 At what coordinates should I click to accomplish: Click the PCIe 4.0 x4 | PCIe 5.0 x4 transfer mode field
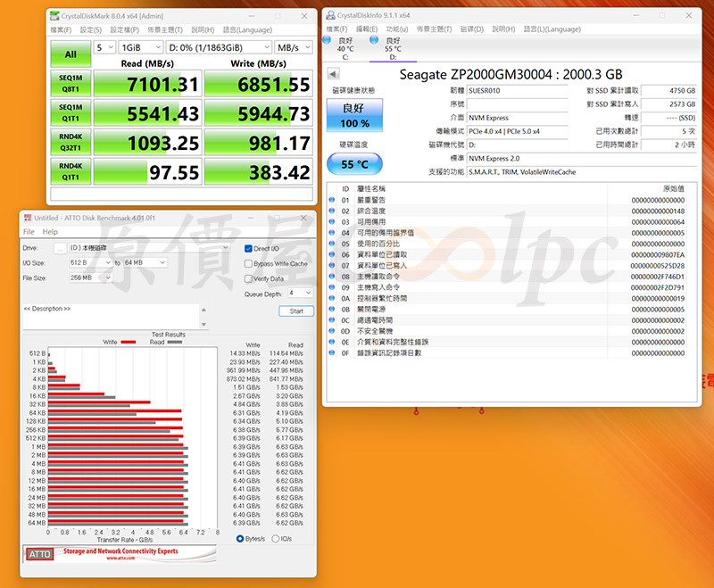tap(518, 131)
